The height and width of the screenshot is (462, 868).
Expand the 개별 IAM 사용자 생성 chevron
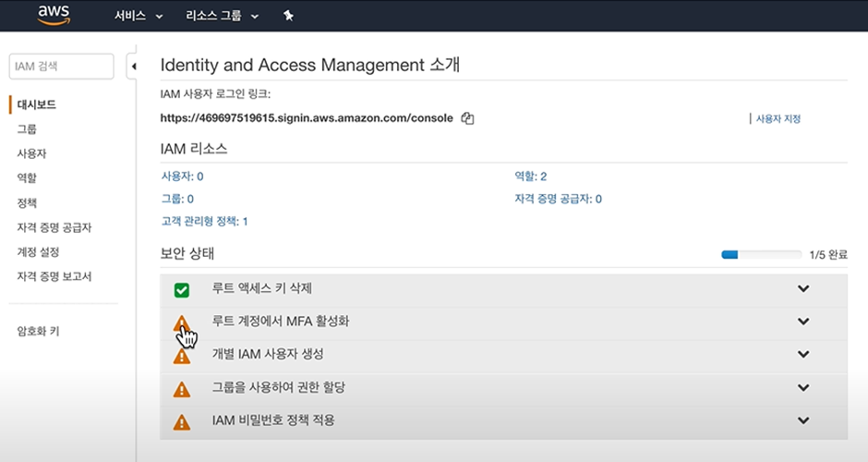pos(803,354)
